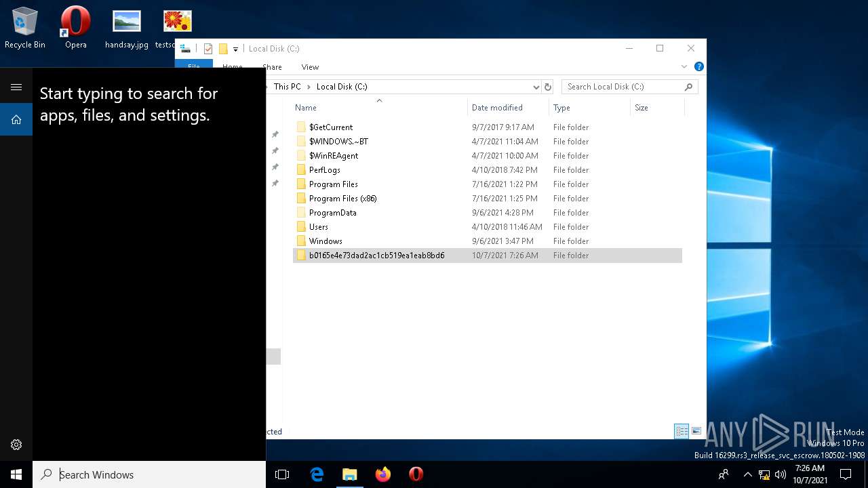Click the Search Windows text box
This screenshot has width=868, height=488.
149,474
